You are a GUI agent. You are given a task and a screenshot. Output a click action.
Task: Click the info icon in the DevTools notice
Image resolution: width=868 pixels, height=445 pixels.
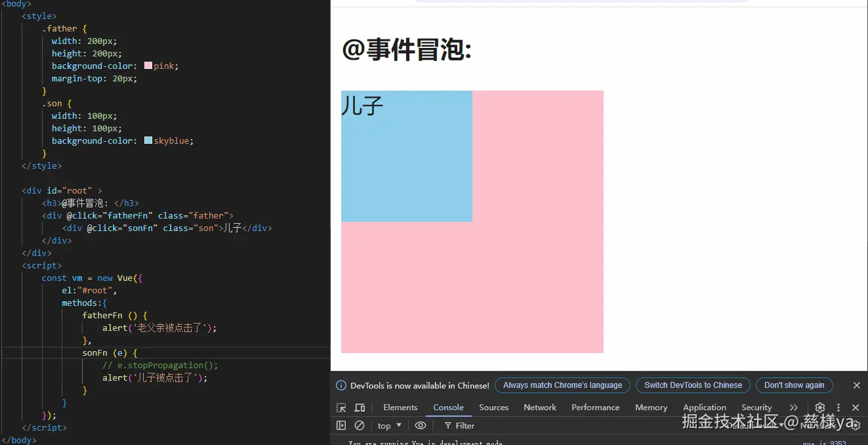tap(341, 385)
